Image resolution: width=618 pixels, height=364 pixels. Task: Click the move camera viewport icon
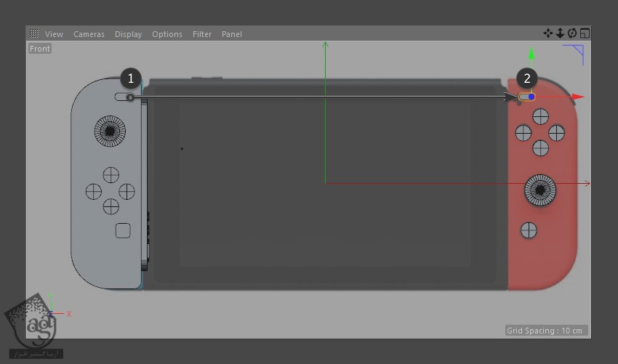(x=548, y=33)
